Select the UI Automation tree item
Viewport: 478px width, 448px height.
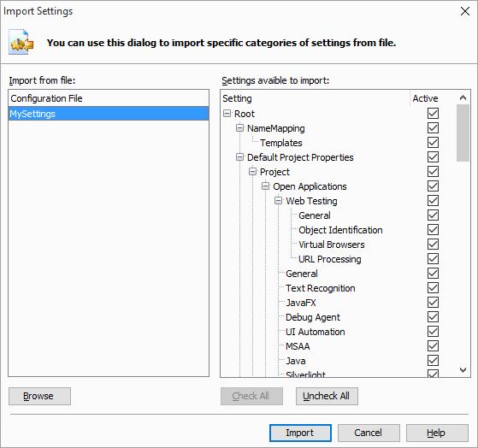pos(315,332)
